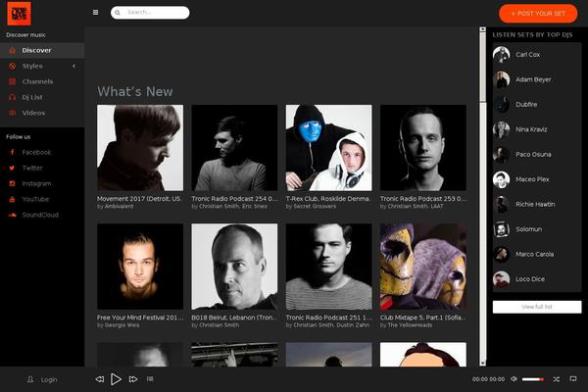
Task: Toggle shuffle in the player
Action: (x=557, y=379)
